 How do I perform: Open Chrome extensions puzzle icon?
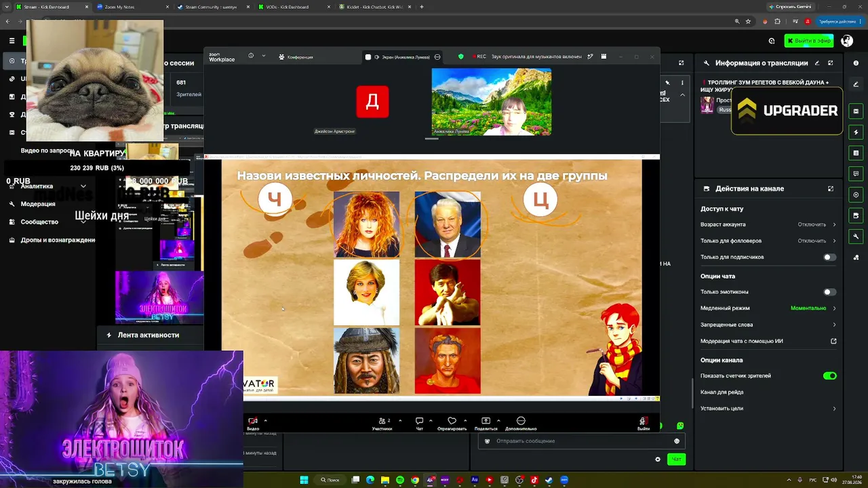[777, 22]
